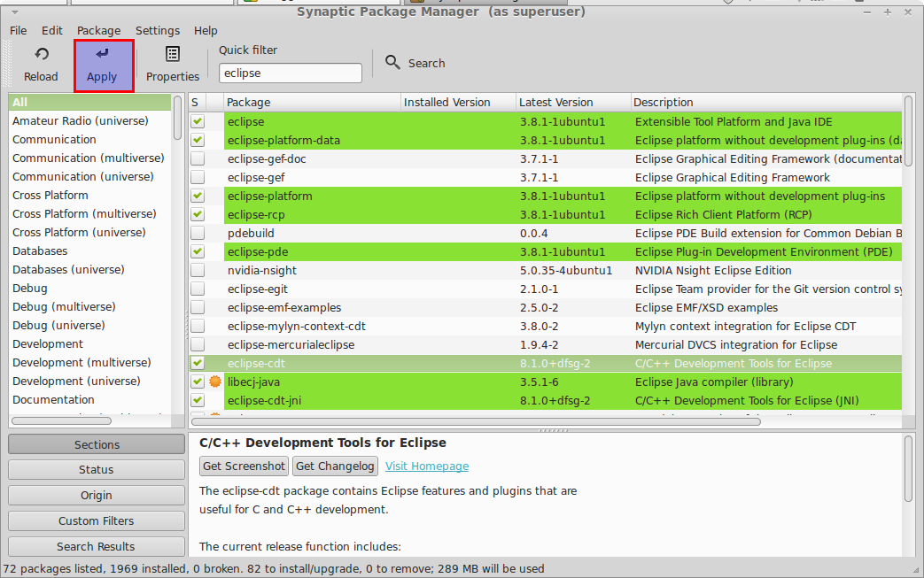
Task: Switch to the Origin filter view
Action: (97, 496)
